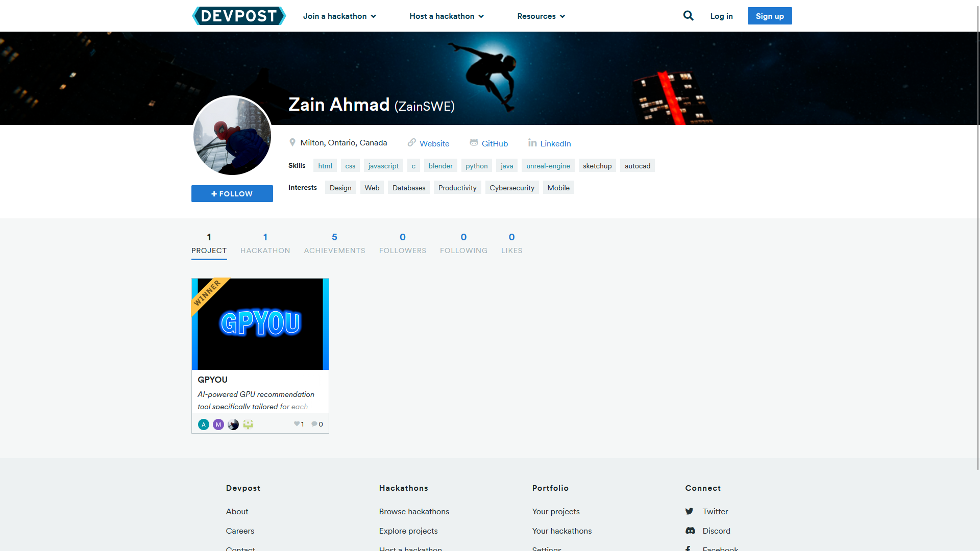Open the GPYOU project thumbnail
The height and width of the screenshot is (551, 980).
(260, 324)
